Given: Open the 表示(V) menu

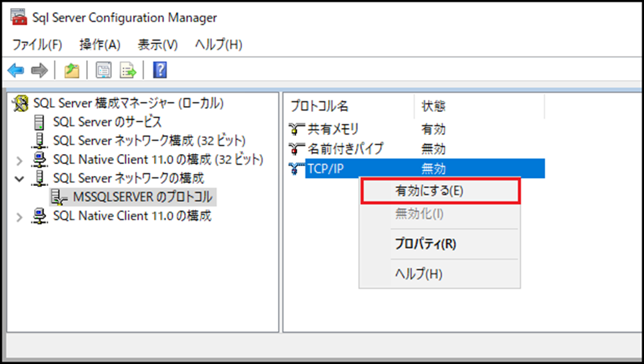Looking at the screenshot, I should (158, 45).
